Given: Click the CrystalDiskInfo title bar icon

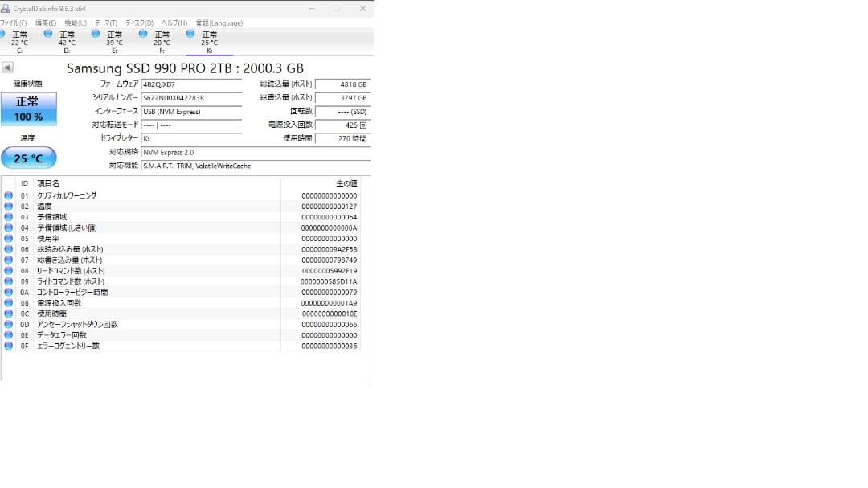Looking at the screenshot, I should pyautogui.click(x=6, y=7).
